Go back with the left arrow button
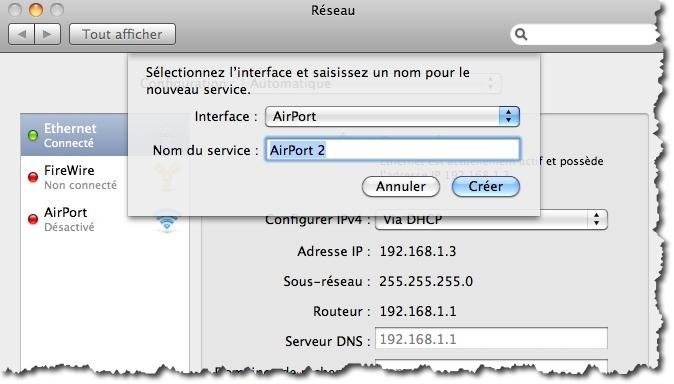 click(21, 34)
